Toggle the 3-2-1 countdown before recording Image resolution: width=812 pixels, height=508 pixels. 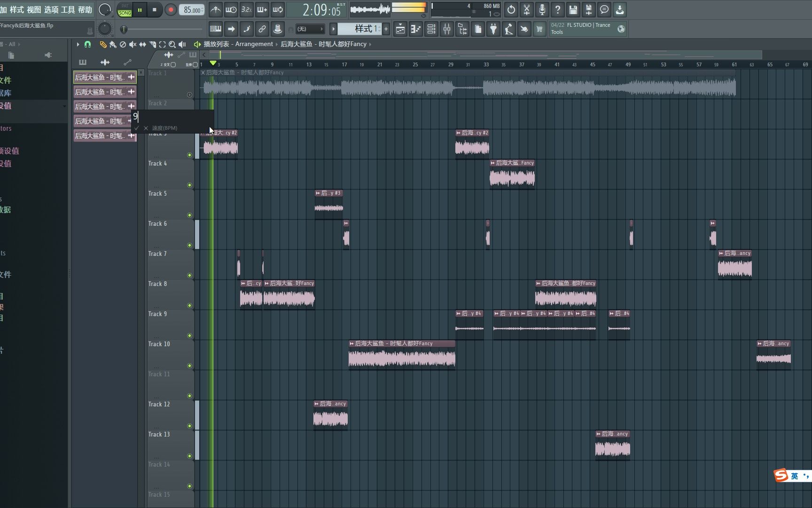(x=246, y=9)
